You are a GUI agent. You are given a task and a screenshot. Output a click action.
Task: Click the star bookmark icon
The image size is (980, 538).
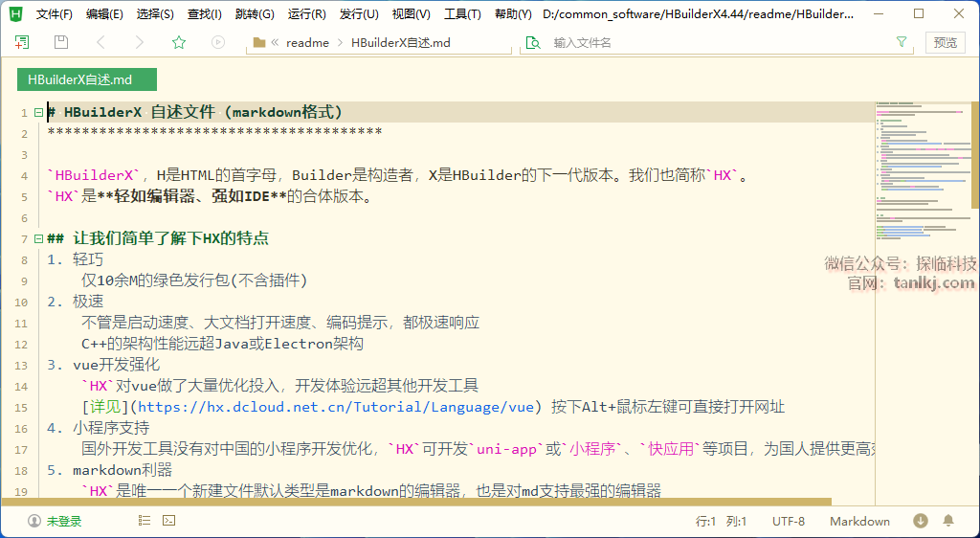tap(178, 42)
